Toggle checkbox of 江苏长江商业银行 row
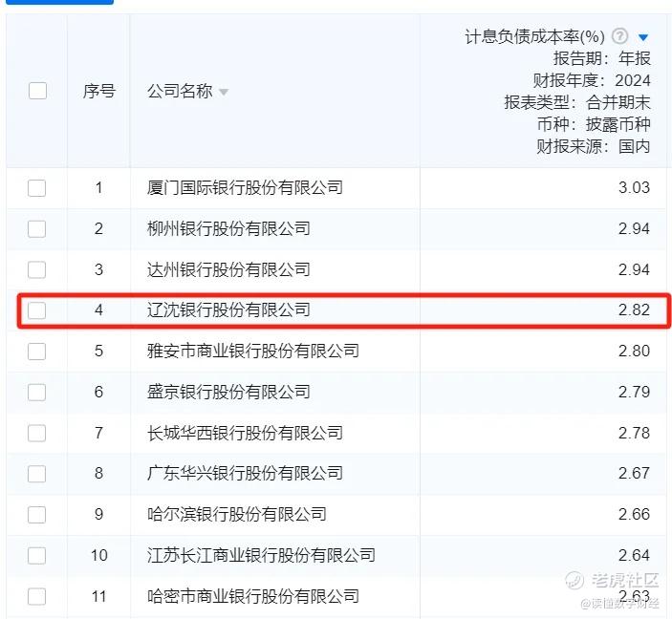This screenshot has height=619, width=672. click(x=37, y=556)
